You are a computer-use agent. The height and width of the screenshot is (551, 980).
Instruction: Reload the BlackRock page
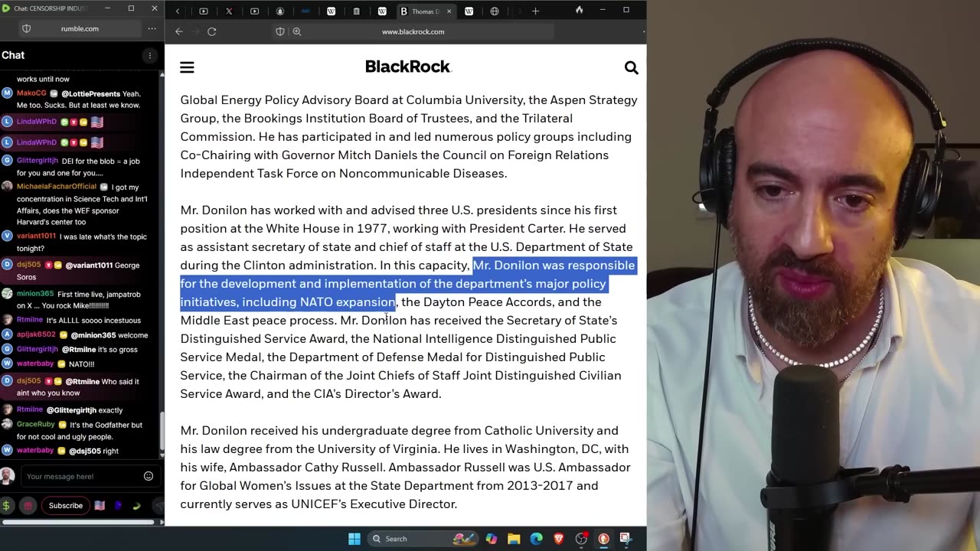(212, 31)
